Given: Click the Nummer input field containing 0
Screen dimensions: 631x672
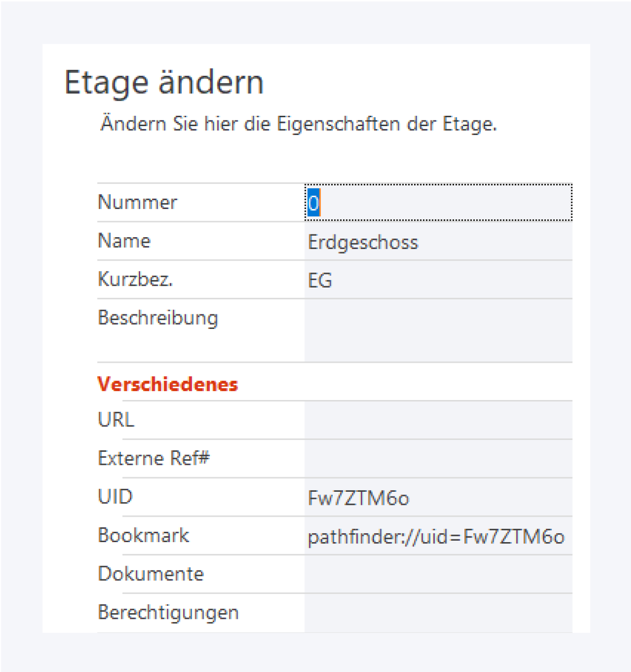Looking at the screenshot, I should 438,202.
